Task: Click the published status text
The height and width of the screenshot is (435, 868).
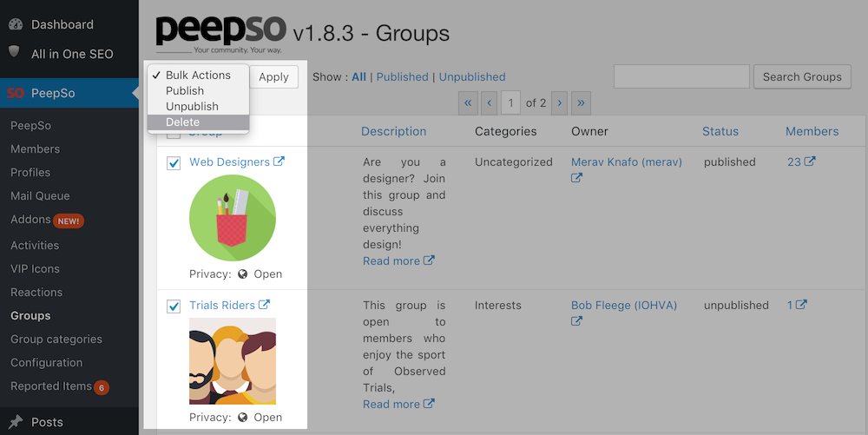Action: (730, 161)
